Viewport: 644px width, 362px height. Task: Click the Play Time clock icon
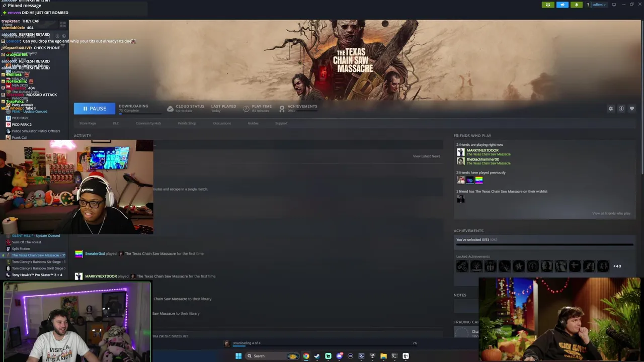(246, 109)
